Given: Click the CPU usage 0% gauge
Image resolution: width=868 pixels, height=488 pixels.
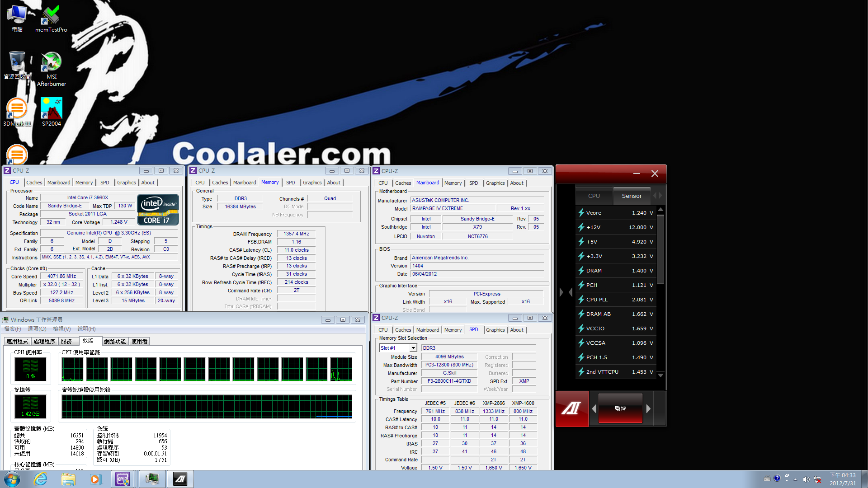Looking at the screenshot, I should pos(30,368).
